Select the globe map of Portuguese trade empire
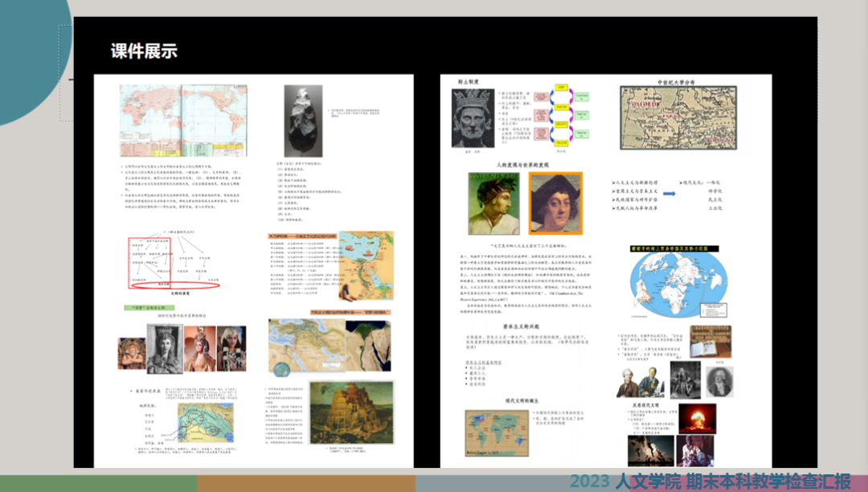Viewport: 868px width, 492px height. 678,285
